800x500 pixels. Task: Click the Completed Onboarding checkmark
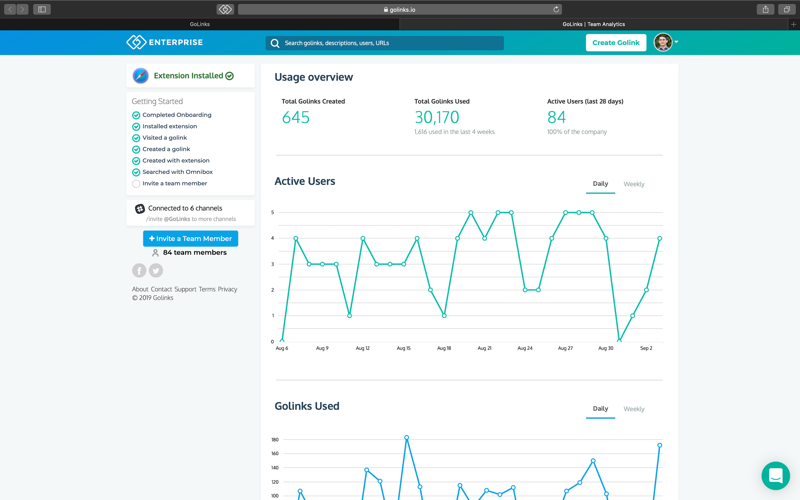[136, 115]
